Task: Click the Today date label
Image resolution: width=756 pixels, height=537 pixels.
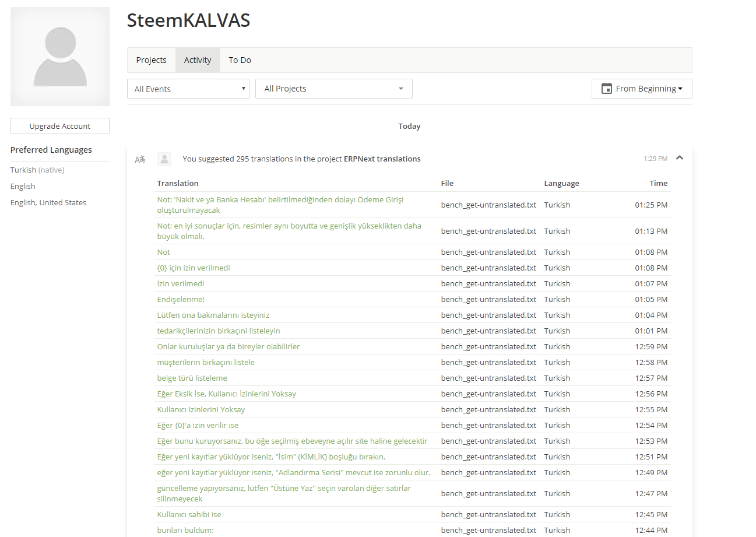Action: tap(409, 126)
